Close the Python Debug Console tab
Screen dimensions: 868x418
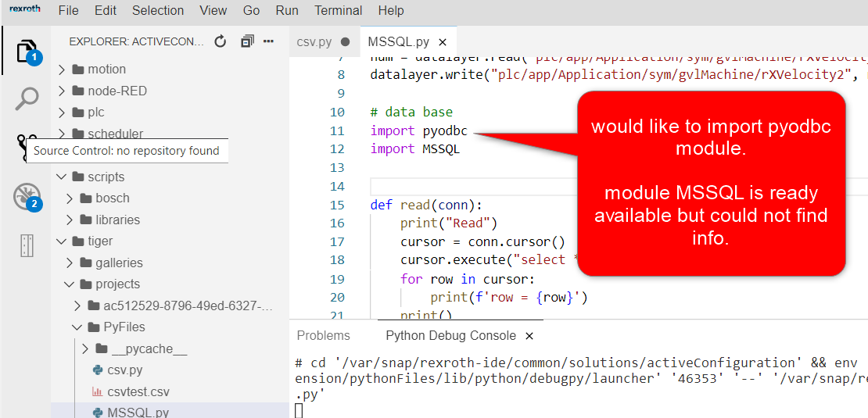[529, 336]
